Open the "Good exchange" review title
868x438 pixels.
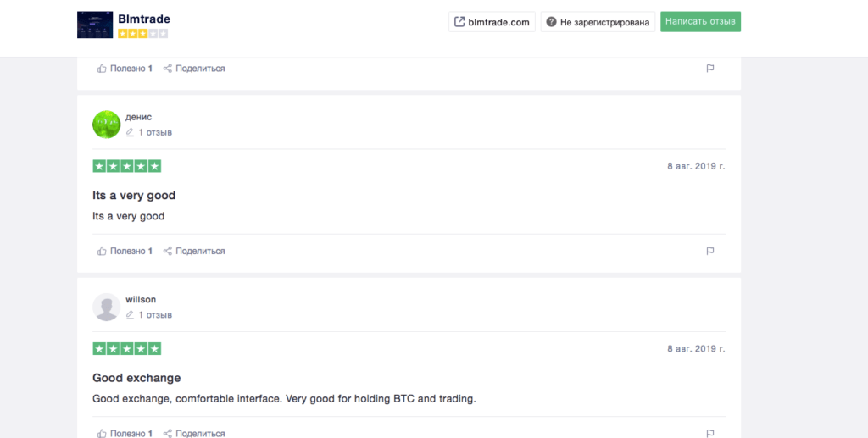click(x=136, y=378)
